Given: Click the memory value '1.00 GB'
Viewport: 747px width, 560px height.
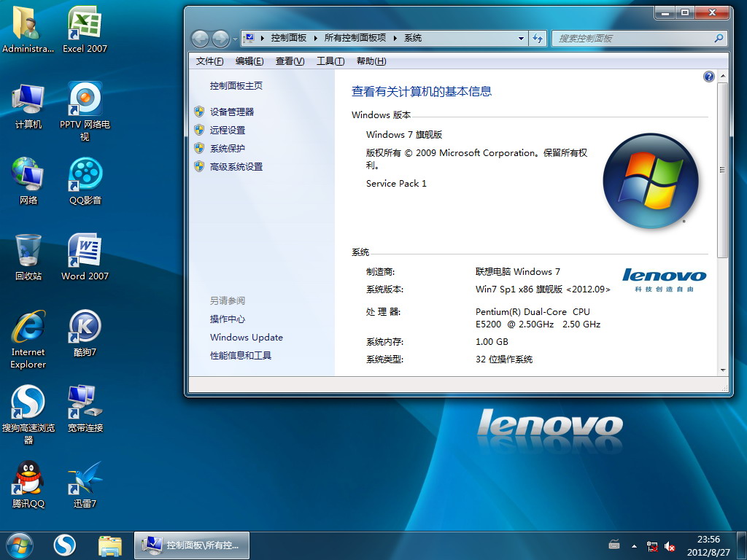Looking at the screenshot, I should pyautogui.click(x=492, y=342).
